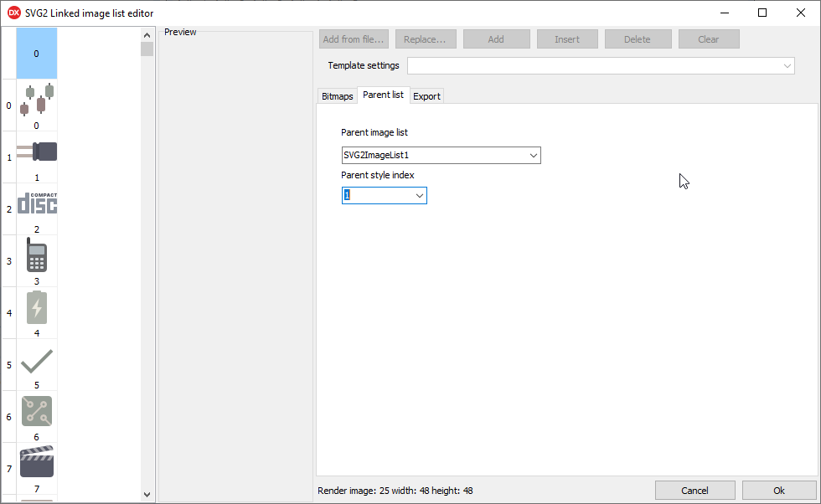Open the Template settings dropdown
The image size is (821, 504).
click(x=787, y=65)
